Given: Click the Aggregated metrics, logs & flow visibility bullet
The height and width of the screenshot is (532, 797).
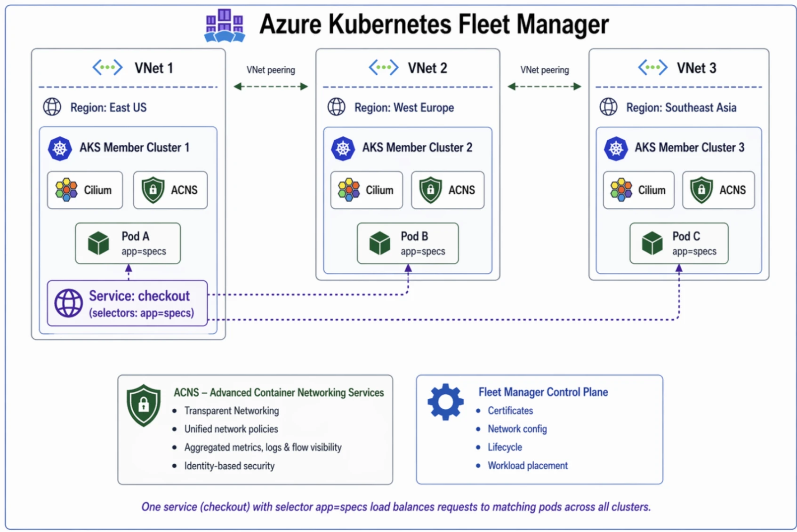Looking at the screenshot, I should coord(263,447).
